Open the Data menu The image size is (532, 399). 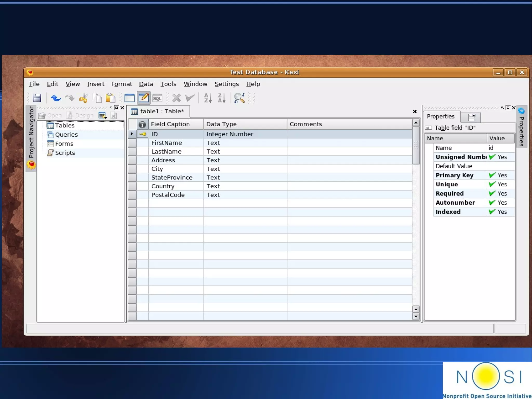click(146, 84)
